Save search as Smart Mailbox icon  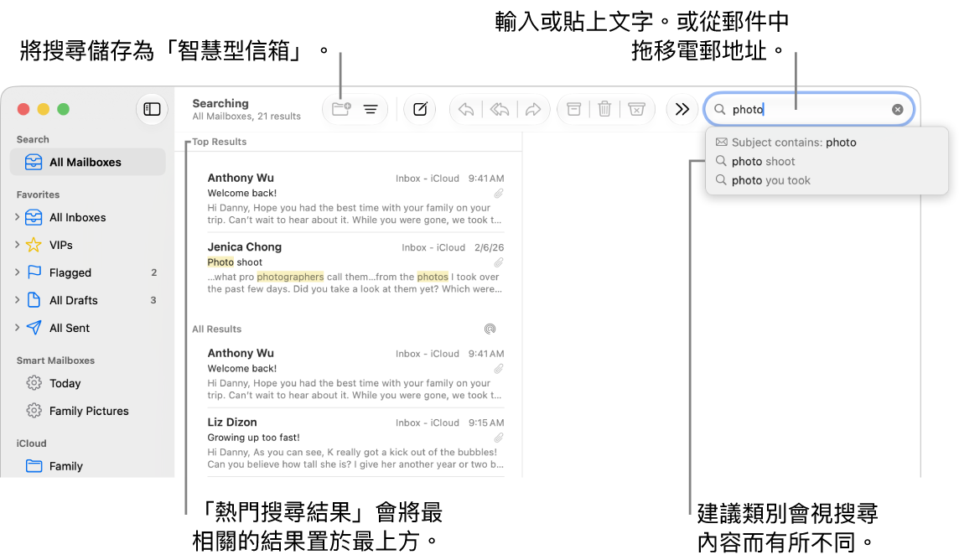341,109
